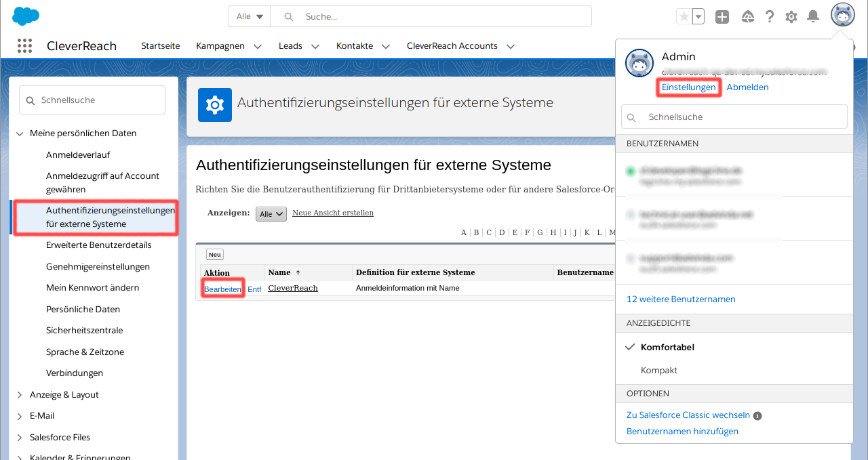Click 'Neue Ansicht erstellen' link
Viewport: 868px width, 460px height.
coord(333,213)
